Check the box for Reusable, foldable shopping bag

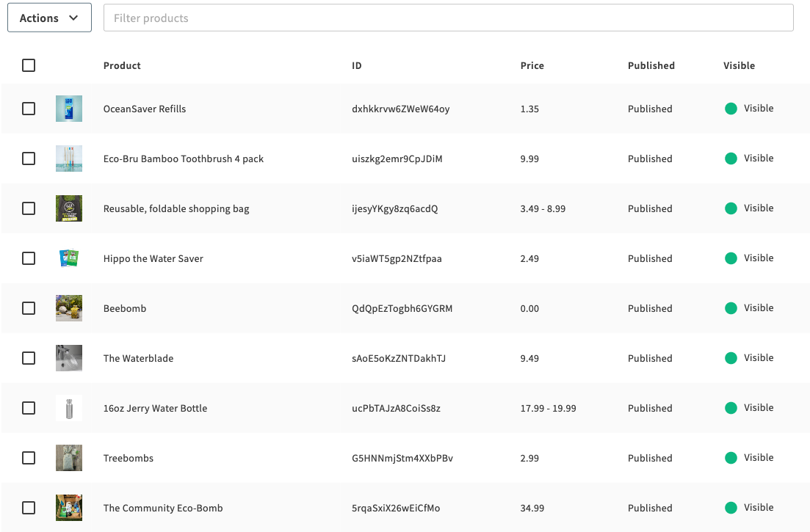tap(29, 208)
